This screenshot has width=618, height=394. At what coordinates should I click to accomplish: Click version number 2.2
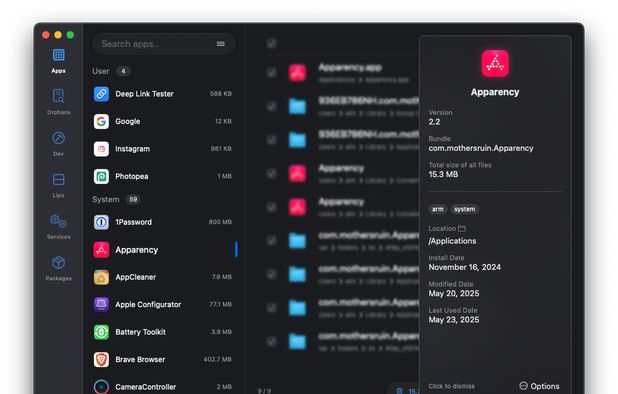pyautogui.click(x=434, y=122)
